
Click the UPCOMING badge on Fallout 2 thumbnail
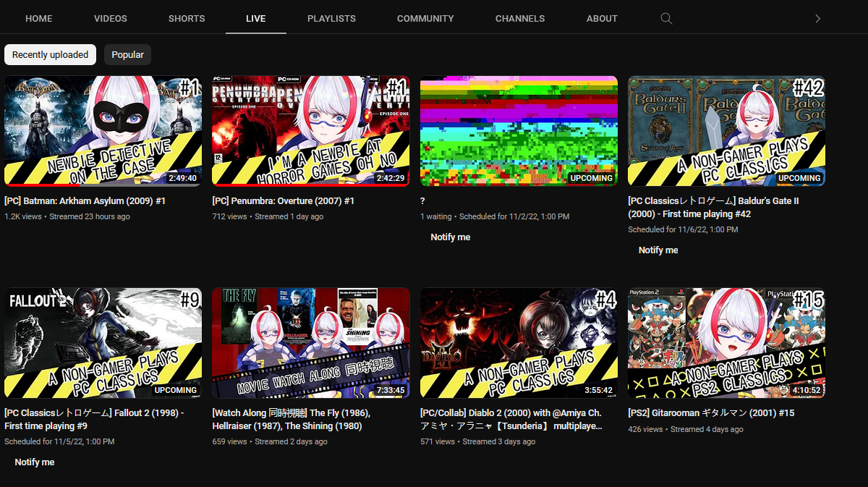point(176,390)
